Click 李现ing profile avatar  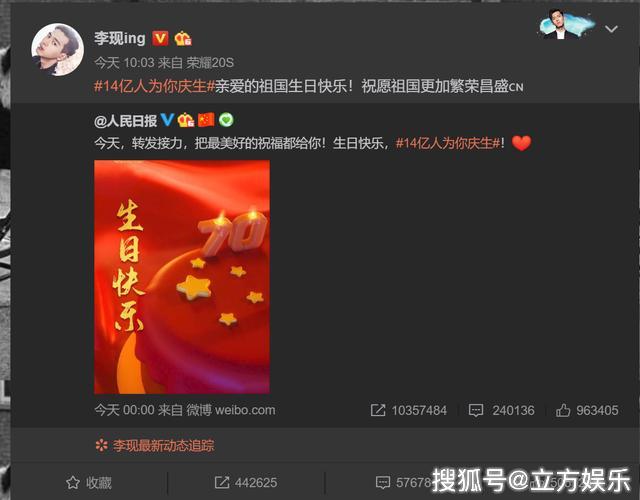(x=58, y=49)
